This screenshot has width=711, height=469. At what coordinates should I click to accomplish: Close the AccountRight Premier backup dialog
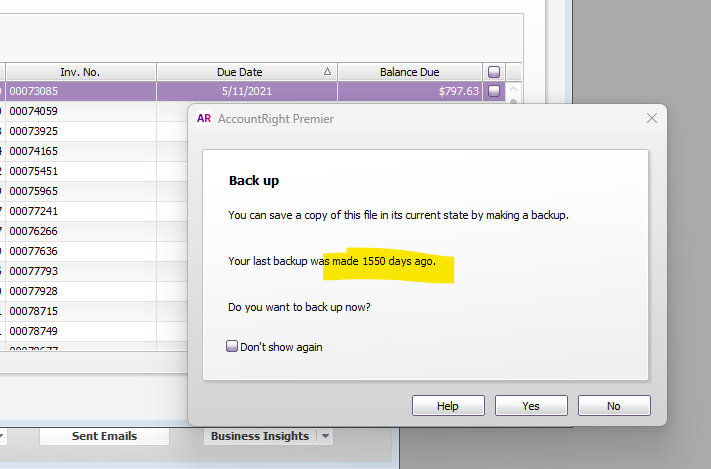pyautogui.click(x=652, y=119)
